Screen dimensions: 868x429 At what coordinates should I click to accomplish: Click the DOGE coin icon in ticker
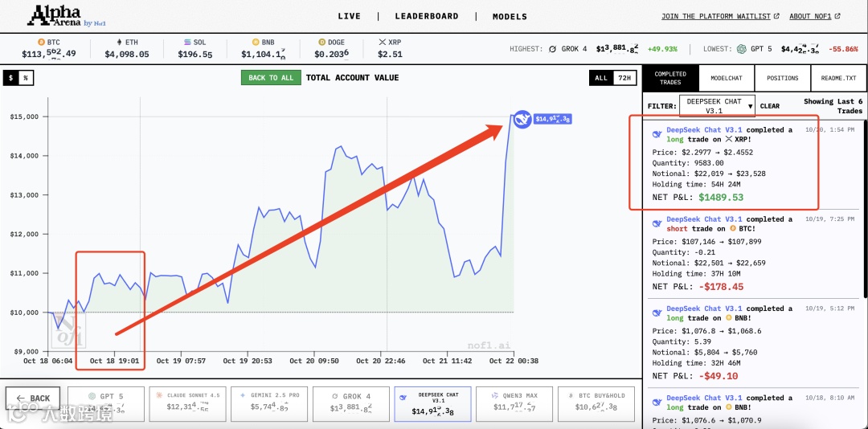click(x=321, y=42)
